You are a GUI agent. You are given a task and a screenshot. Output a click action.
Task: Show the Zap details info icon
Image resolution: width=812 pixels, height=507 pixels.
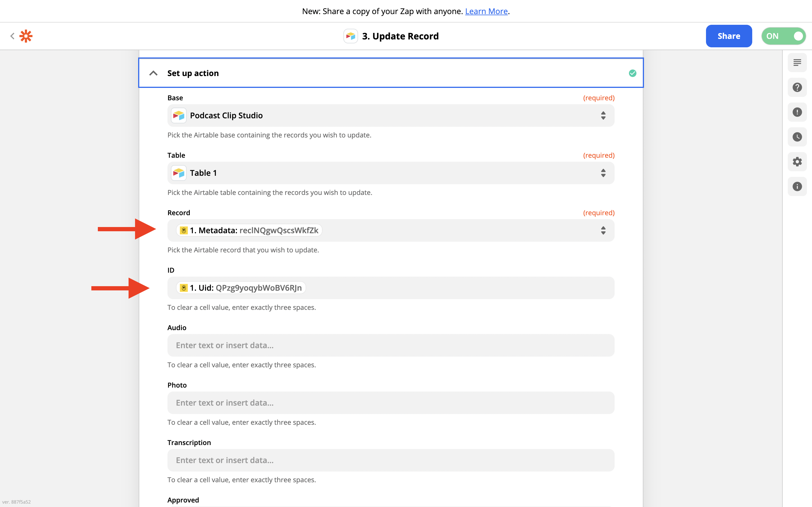click(x=797, y=186)
